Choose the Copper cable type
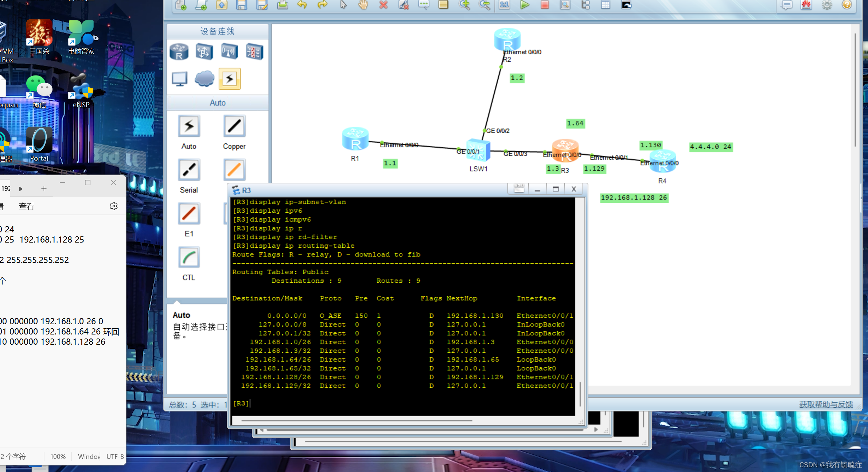868x472 pixels. pos(234,126)
